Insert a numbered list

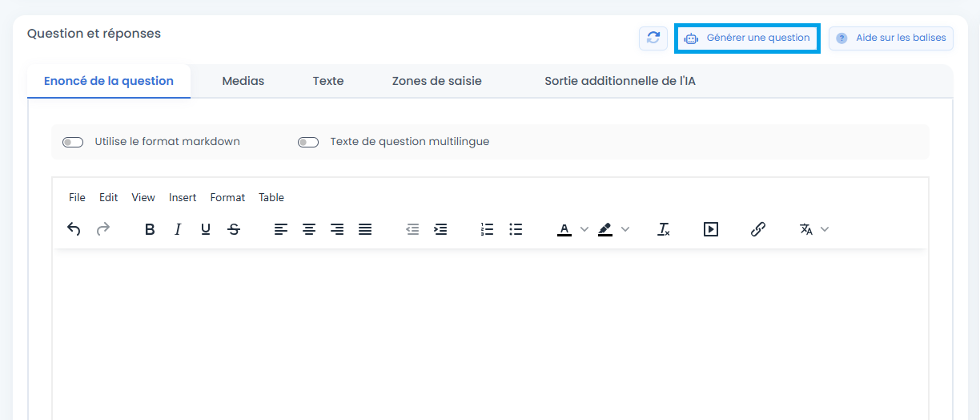pos(488,229)
